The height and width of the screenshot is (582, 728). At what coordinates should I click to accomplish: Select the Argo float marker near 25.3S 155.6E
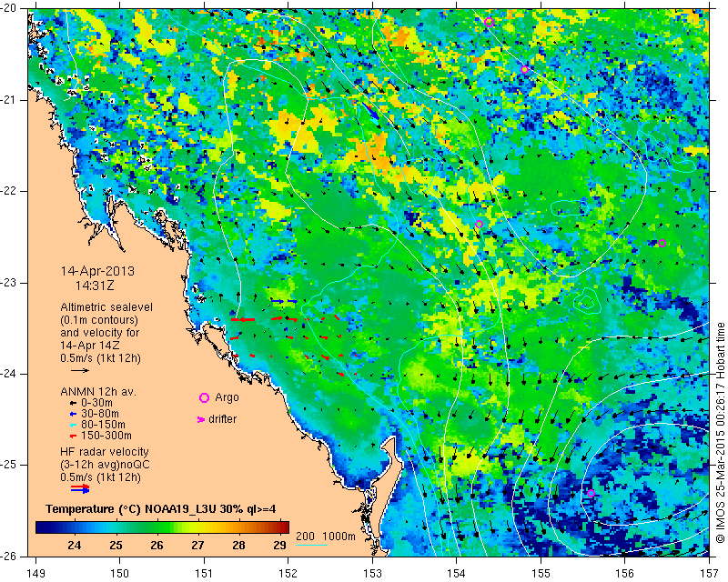click(x=591, y=493)
